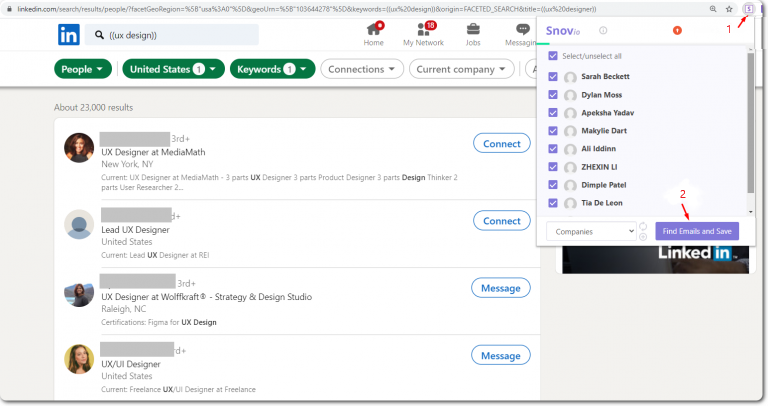Open the Companies list dropdown in Snov.io
Screen dimensions: 768x406
click(591, 231)
